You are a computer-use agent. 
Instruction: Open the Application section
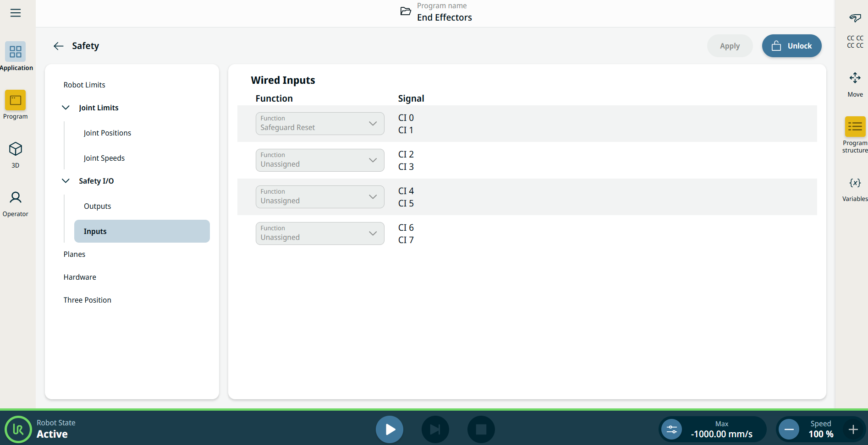[x=16, y=52]
